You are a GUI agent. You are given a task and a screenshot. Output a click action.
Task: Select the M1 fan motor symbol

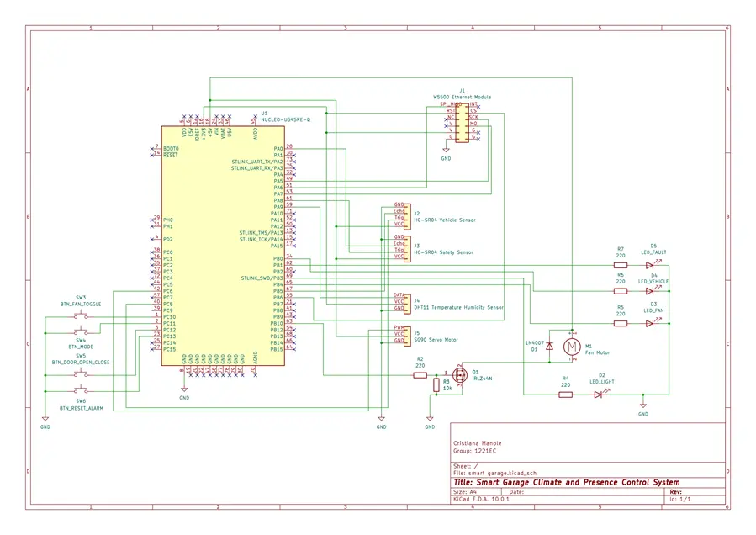pyautogui.click(x=572, y=346)
